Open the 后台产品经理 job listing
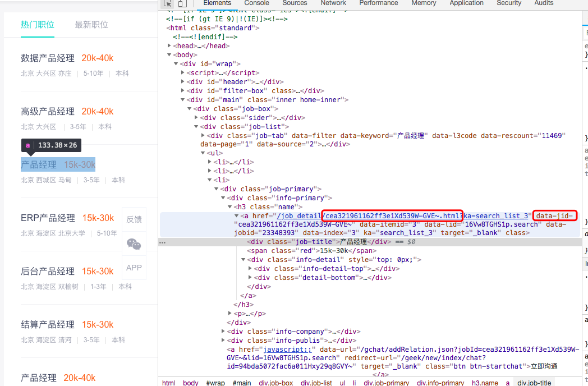Screen dimensions: 588x386 point(48,271)
